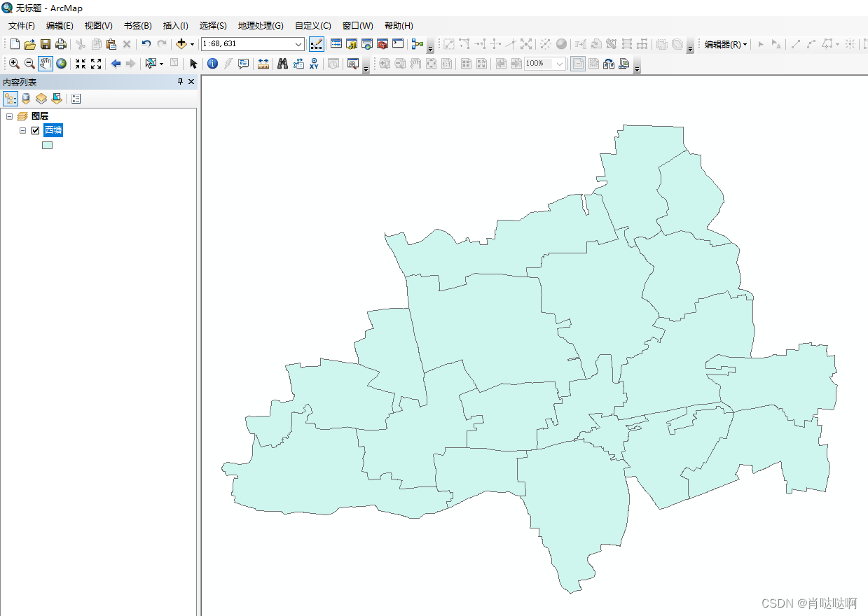Open the map scale dropdown
Screen dimensions: 868x616
pyautogui.click(x=298, y=44)
